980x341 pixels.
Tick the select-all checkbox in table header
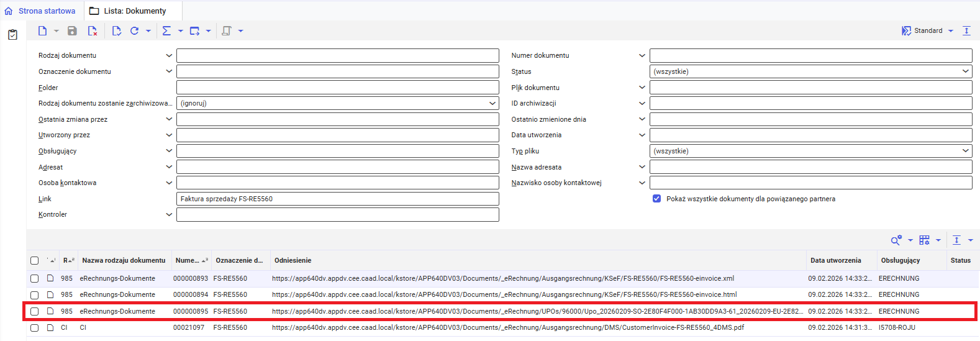pos(35,261)
